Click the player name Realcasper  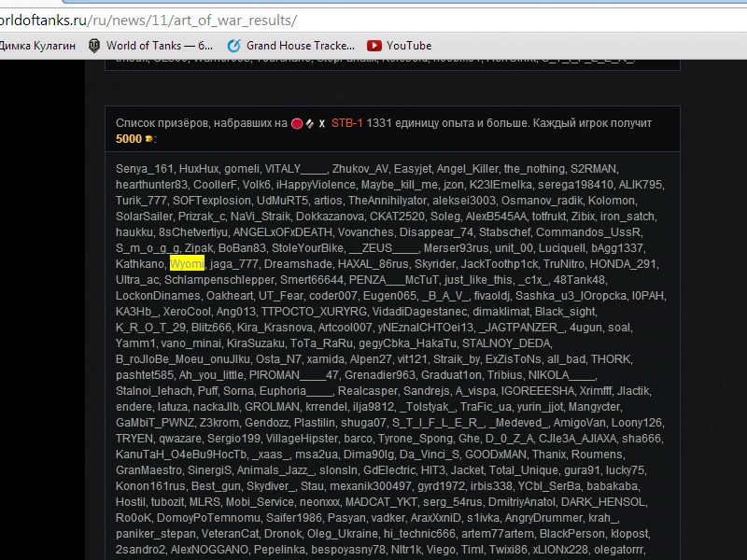tap(367, 391)
